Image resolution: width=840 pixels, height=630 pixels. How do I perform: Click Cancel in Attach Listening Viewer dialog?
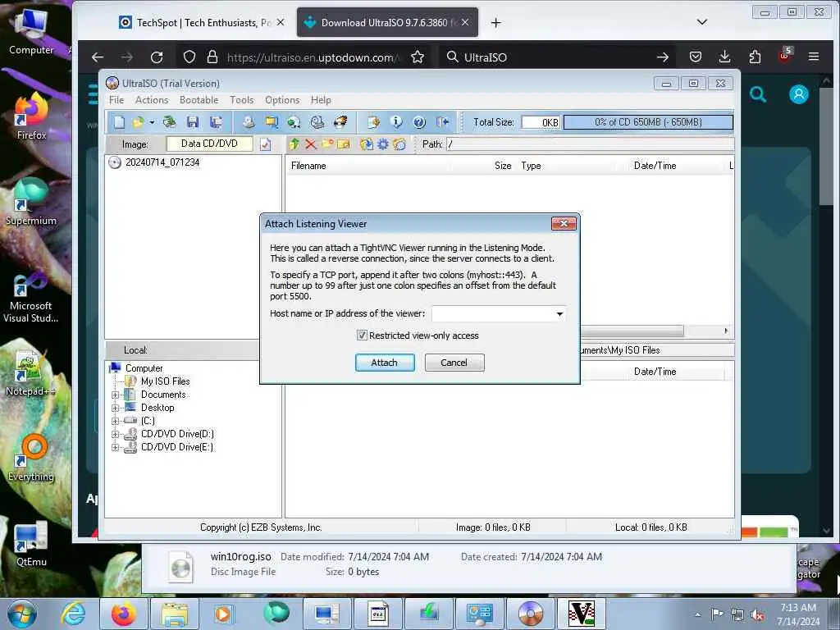[x=454, y=363]
